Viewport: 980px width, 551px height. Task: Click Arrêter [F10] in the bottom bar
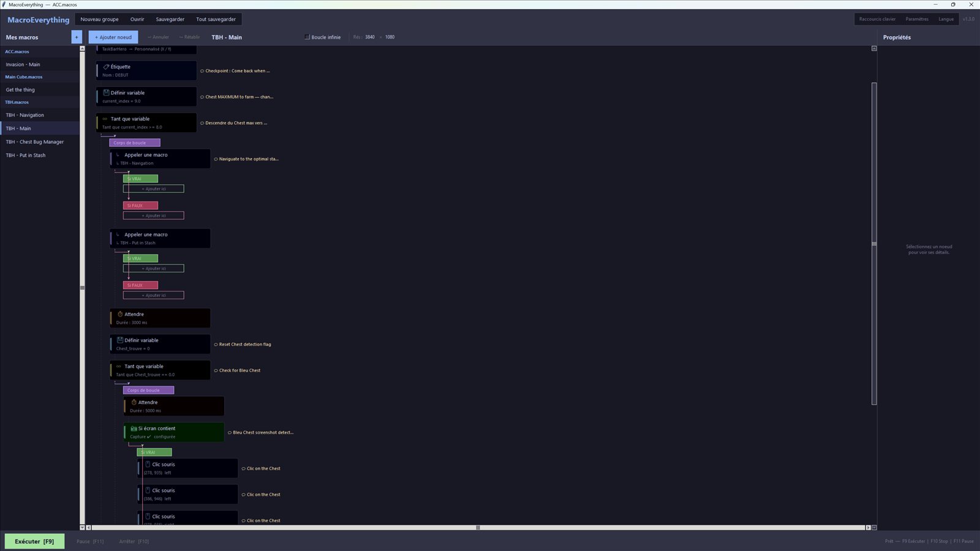click(x=134, y=541)
